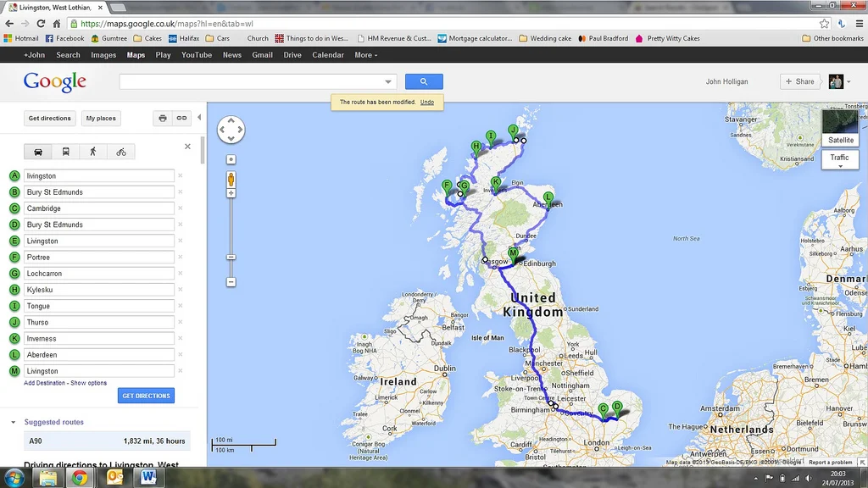Click the zoom slider handle on map
868x488 pixels.
(231, 258)
